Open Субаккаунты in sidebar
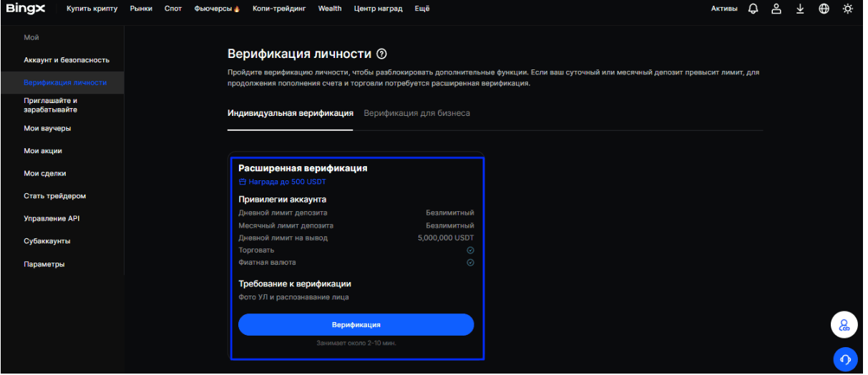Screen dimensions: 868x375 [x=47, y=241]
